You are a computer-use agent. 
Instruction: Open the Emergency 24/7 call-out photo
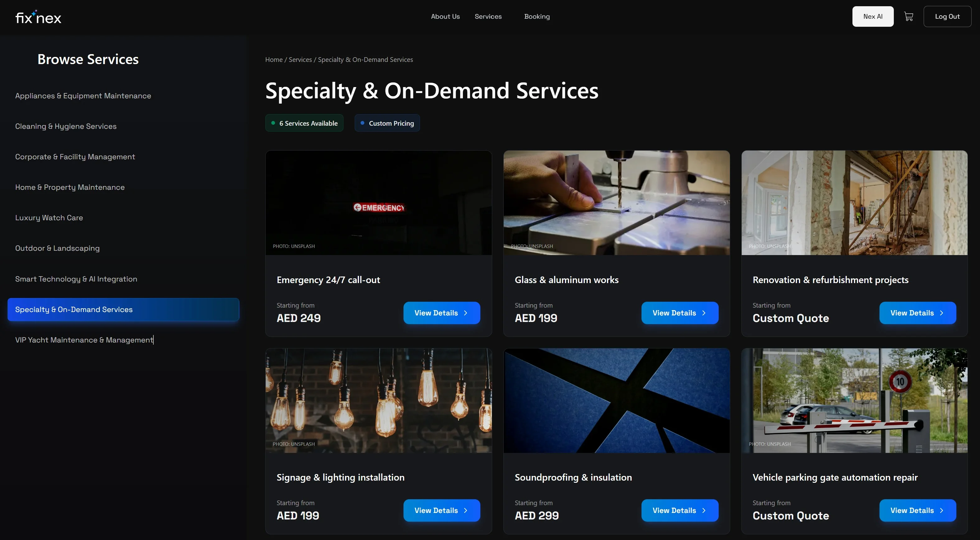[x=379, y=203]
